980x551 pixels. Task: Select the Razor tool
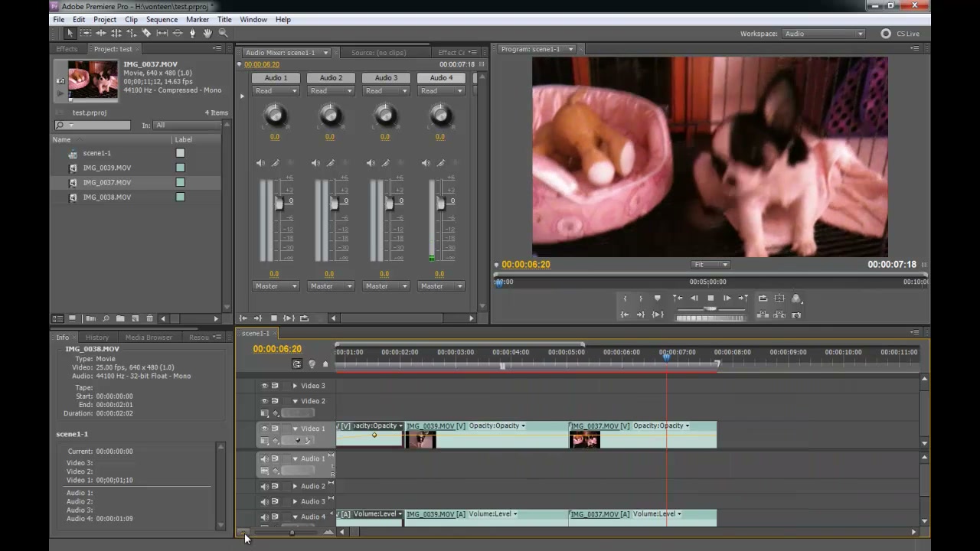pos(146,33)
